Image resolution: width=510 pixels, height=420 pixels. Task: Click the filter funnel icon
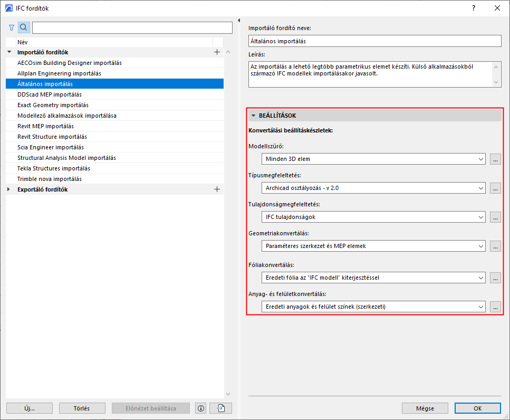click(x=12, y=28)
